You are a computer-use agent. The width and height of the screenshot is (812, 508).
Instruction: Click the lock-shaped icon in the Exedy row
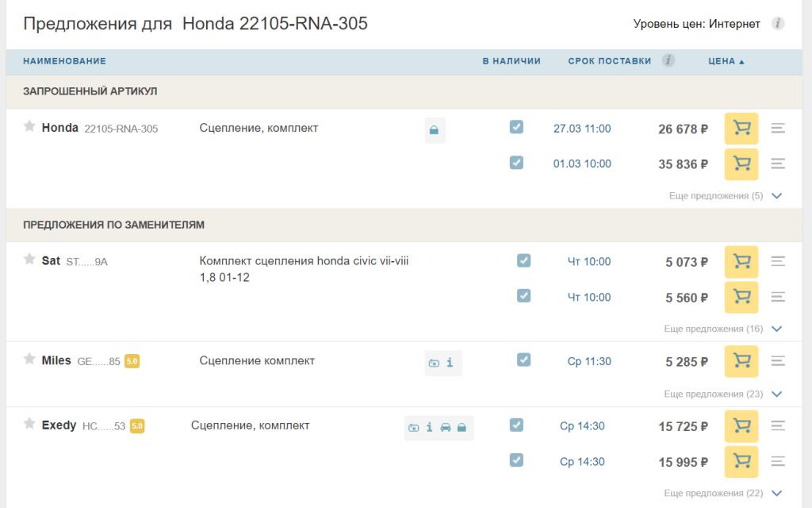(462, 428)
